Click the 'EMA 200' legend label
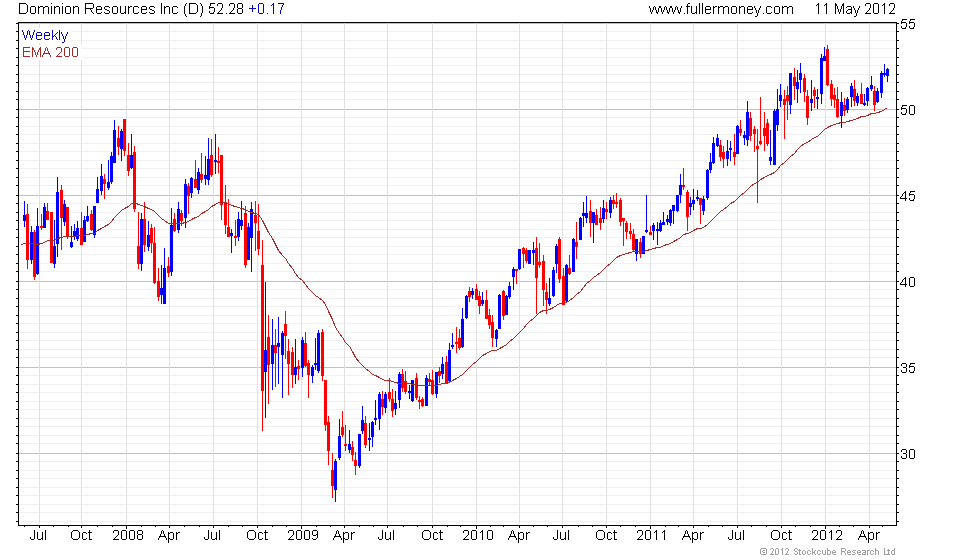980x560 pixels. (51, 52)
